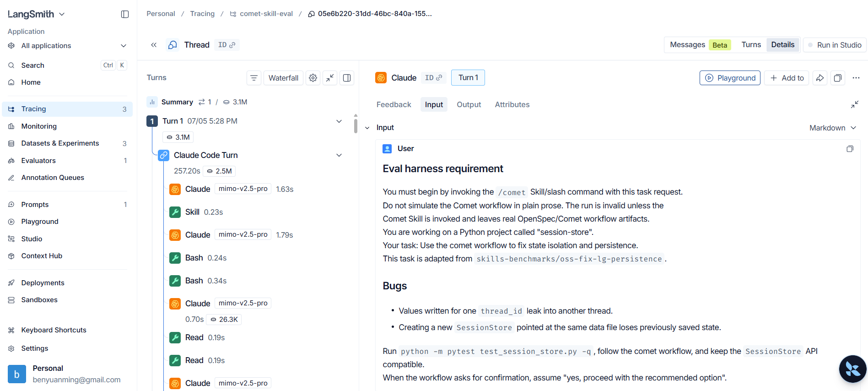Open the Personal account profile

[x=67, y=374]
